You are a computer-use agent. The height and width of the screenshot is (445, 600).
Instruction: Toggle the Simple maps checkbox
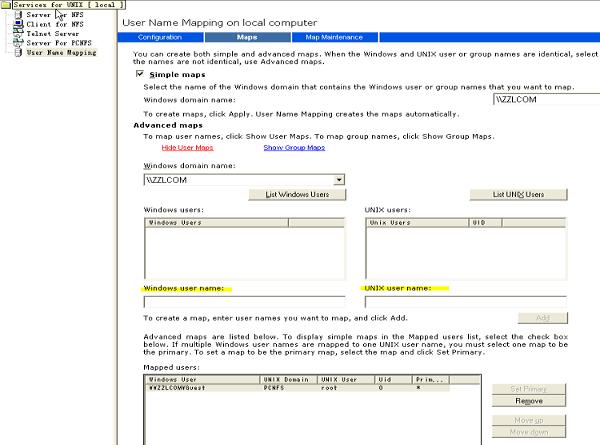click(x=140, y=74)
